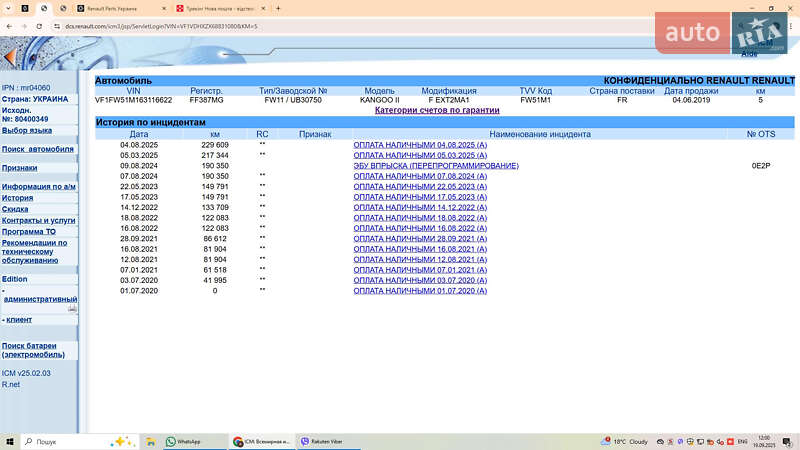Open ОПЛАТА НАЛИЧНЫМИ 14.12.2022 incident
Screen dimensions: 800x450
click(x=420, y=207)
